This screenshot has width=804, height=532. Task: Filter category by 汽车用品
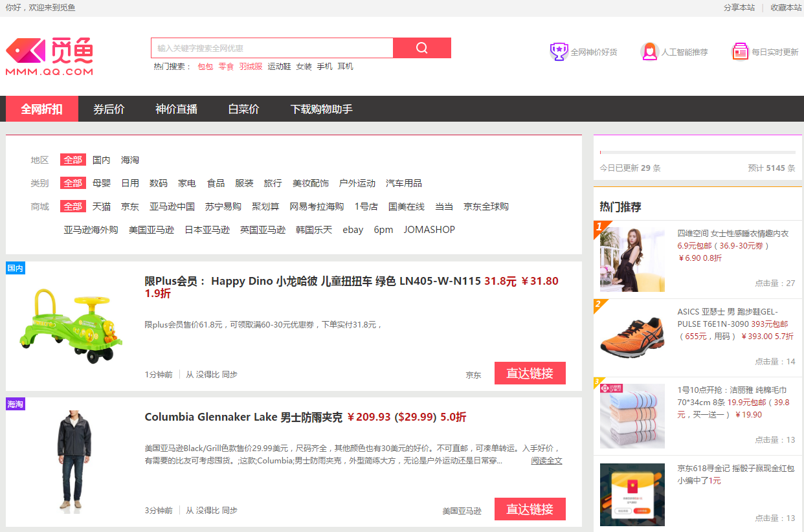point(404,183)
